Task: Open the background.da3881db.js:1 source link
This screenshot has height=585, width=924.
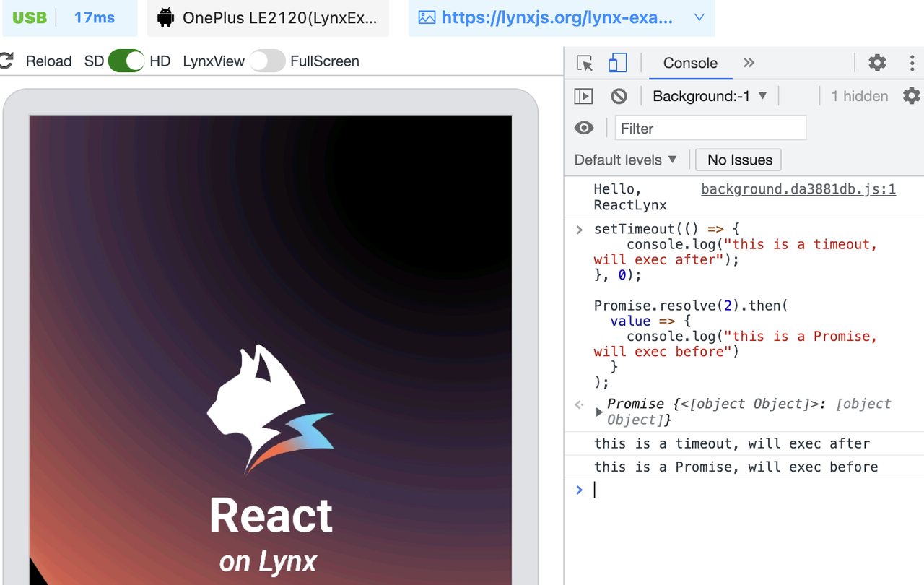Action: [798, 189]
